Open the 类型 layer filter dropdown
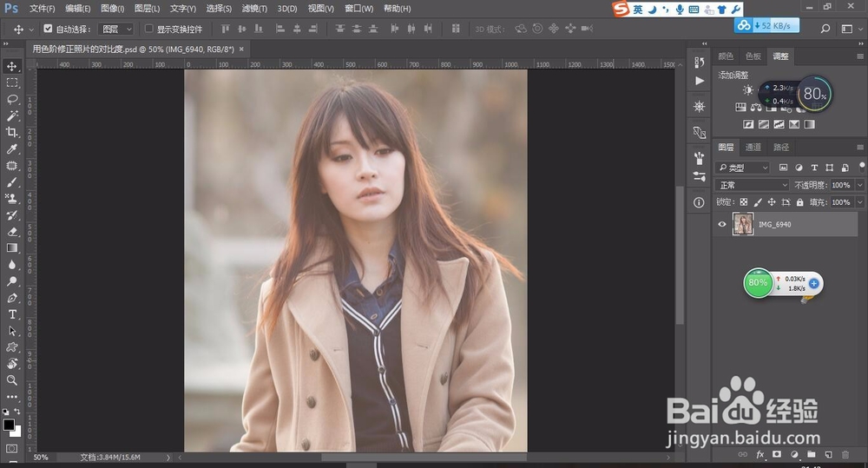 point(743,168)
